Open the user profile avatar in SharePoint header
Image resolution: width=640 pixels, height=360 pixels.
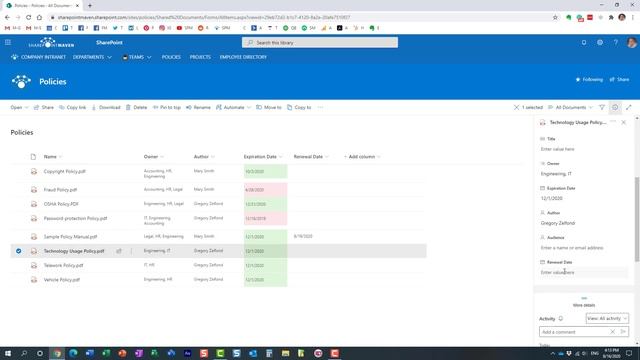632,42
